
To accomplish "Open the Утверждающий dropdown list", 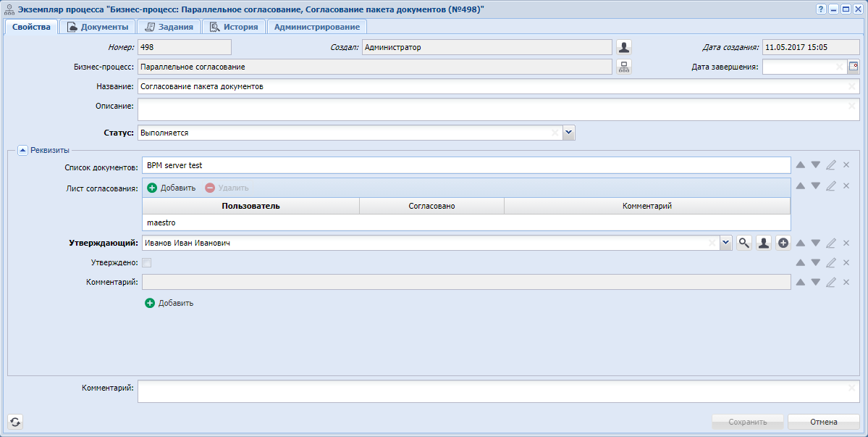I will point(727,244).
